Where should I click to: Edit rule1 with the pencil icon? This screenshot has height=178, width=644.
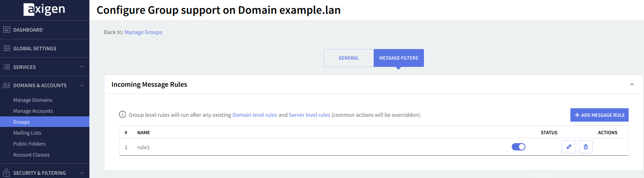tap(569, 147)
